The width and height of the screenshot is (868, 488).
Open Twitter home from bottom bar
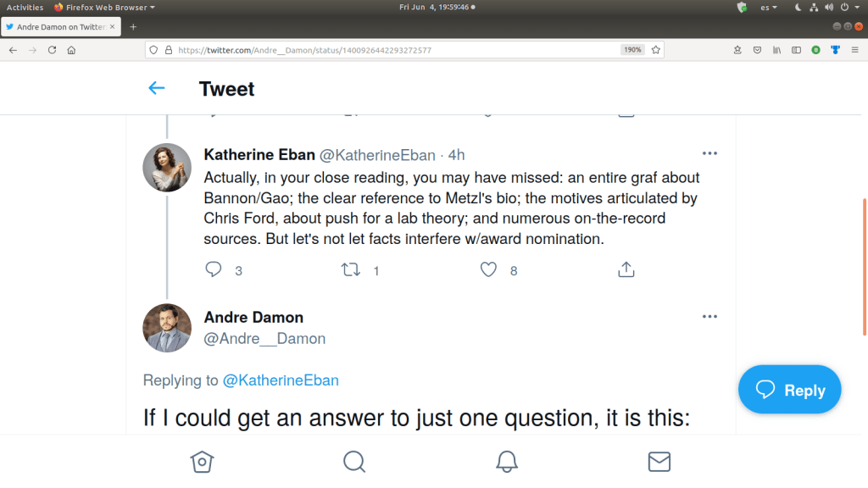tap(201, 462)
